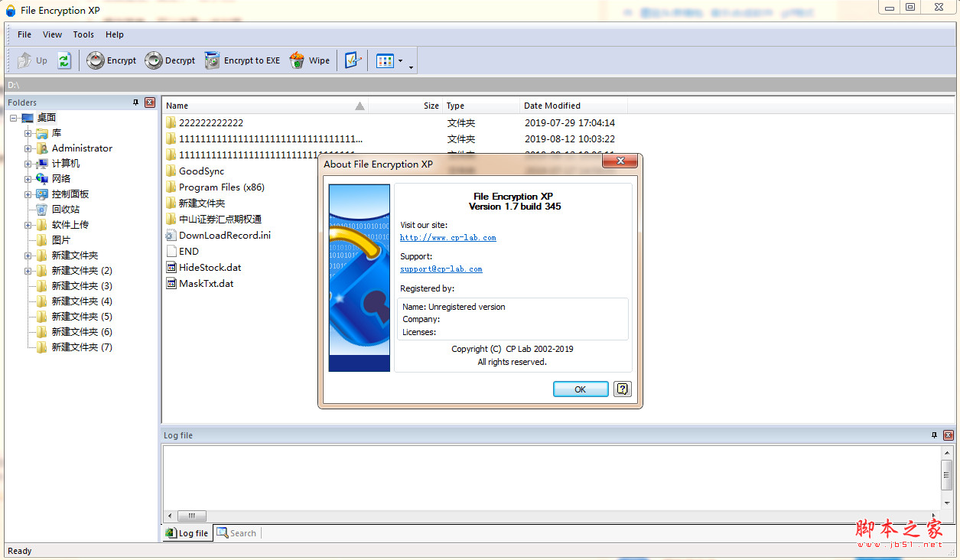This screenshot has width=960, height=560.
Task: Click the 计算机 computer icon in tree
Action: (x=42, y=164)
